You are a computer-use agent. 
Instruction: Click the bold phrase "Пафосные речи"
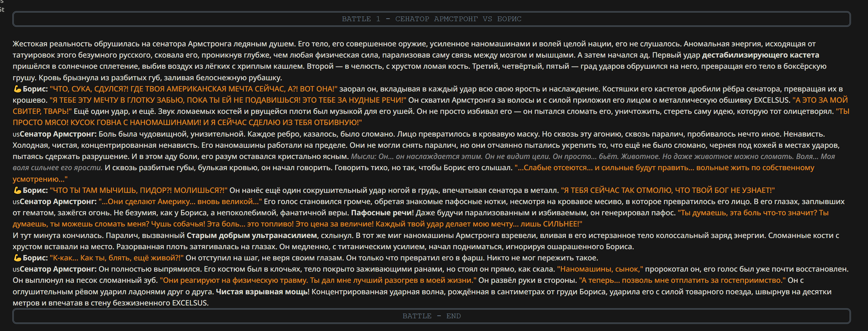coord(382,213)
